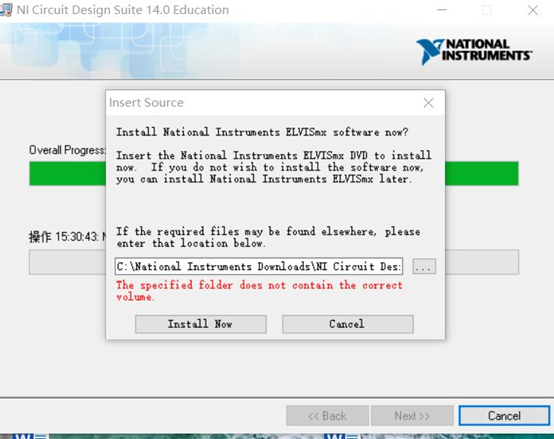Close the NI Circuit Design Suite window
The image size is (554, 439).
pos(533,10)
